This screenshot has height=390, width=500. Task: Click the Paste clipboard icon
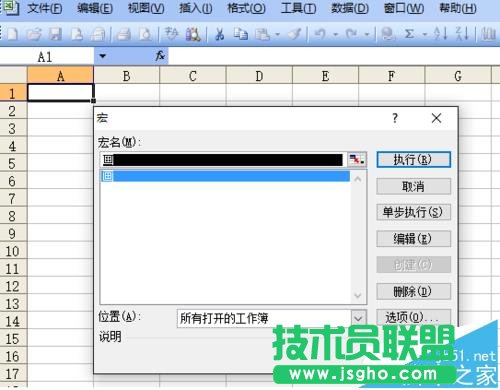coord(263,34)
